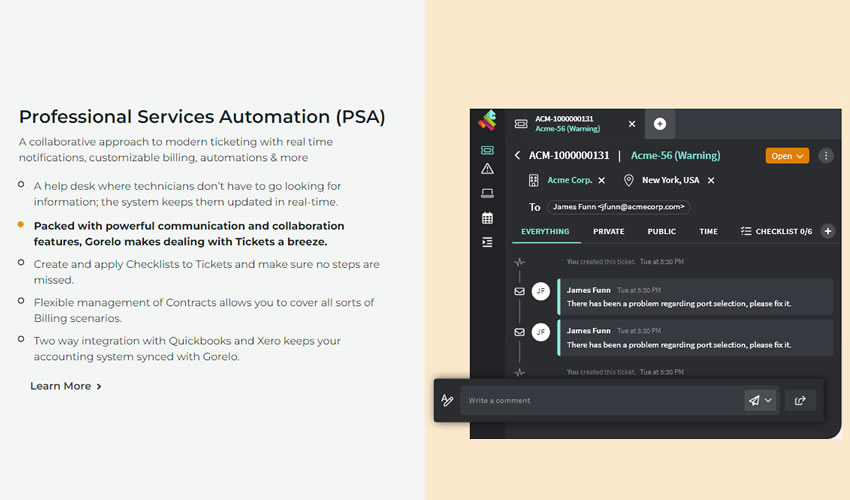Switch to the TIME tab

click(x=709, y=232)
